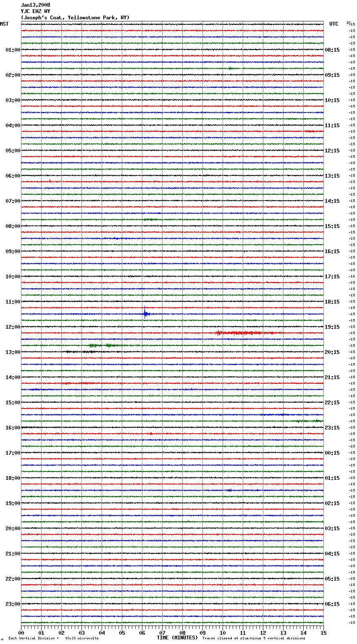357x644 pixels.
Task: Click the '19:00' MST time label
Action: tap(13, 503)
